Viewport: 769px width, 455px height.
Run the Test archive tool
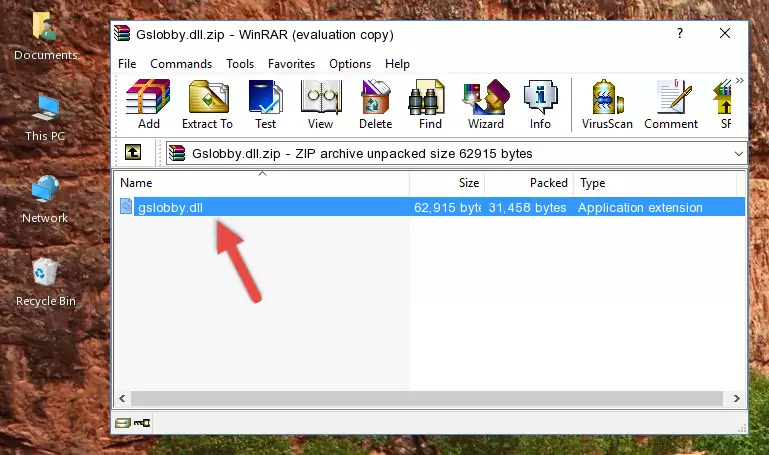tap(265, 104)
